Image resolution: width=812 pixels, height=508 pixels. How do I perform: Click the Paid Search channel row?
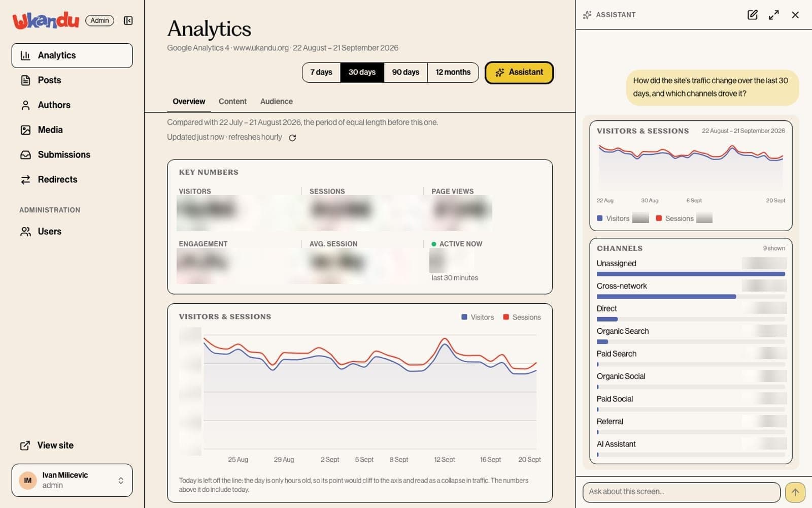pyautogui.click(x=691, y=358)
